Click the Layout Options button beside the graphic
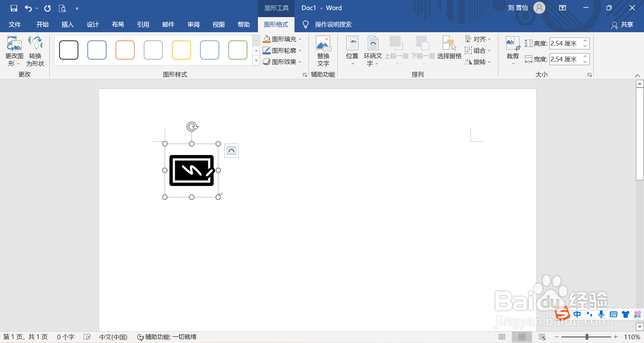This screenshot has height=343, width=644. pos(231,150)
